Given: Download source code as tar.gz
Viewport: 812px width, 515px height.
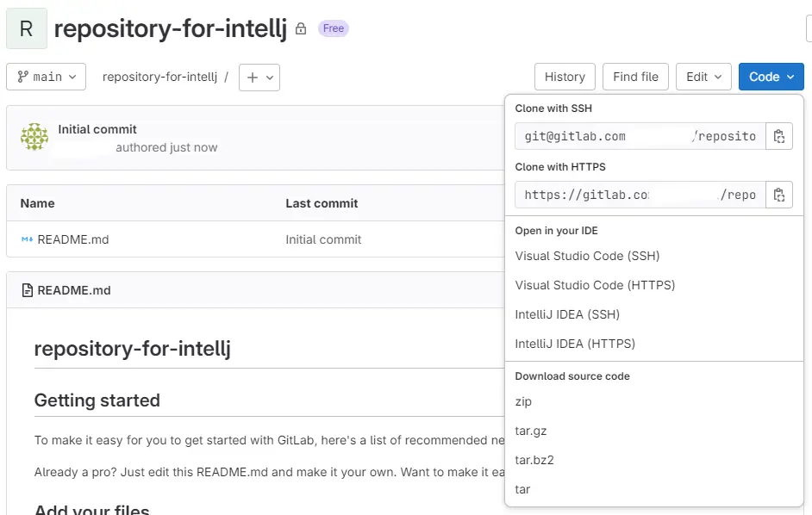Looking at the screenshot, I should click(528, 431).
